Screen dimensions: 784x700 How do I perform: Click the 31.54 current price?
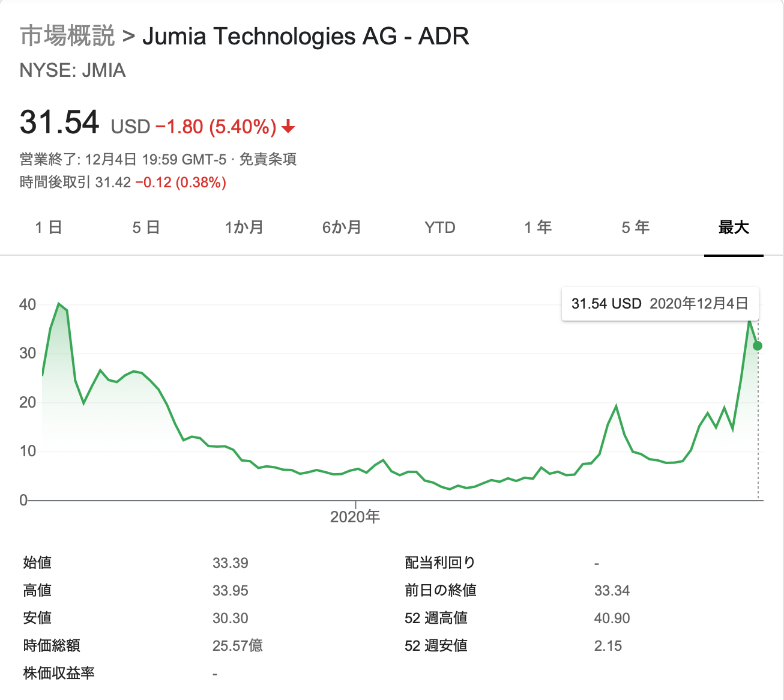59,122
